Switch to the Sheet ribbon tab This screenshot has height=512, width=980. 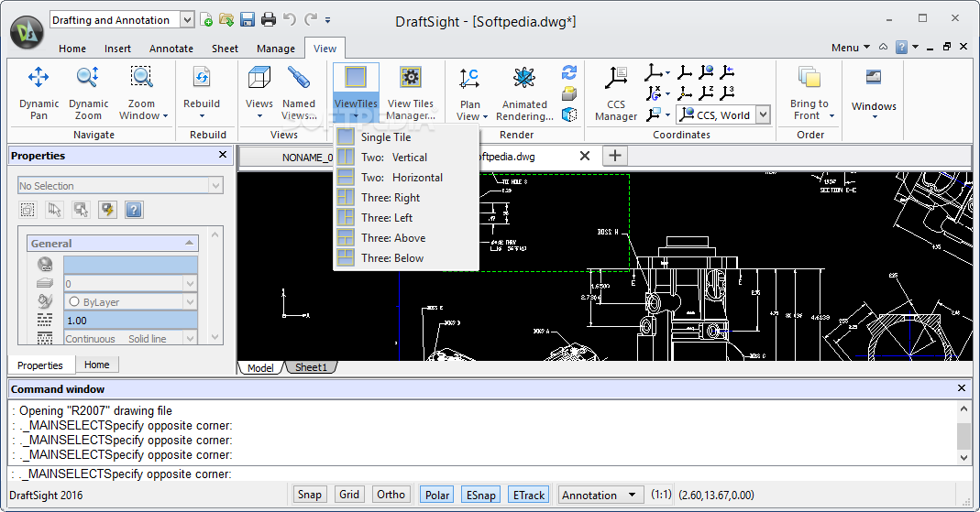click(x=225, y=48)
